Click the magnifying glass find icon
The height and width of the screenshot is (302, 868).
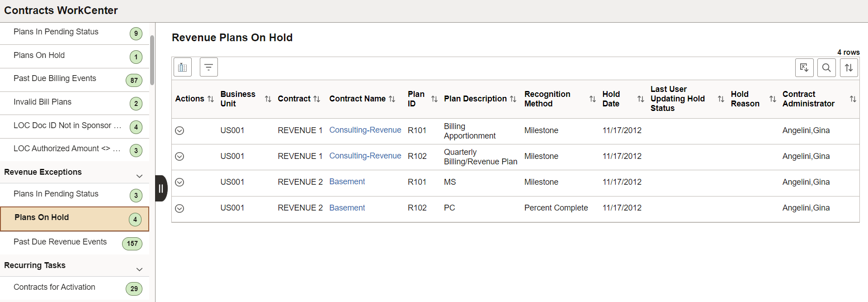[x=826, y=68]
